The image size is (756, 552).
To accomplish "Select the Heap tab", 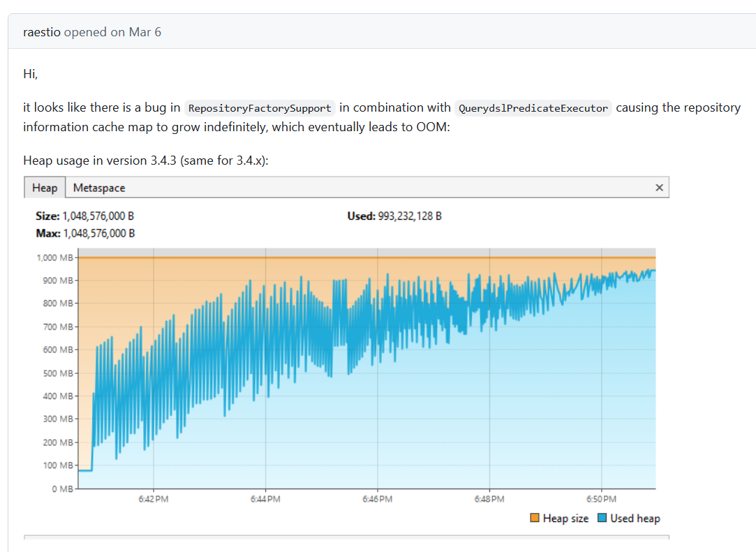I will coord(45,188).
